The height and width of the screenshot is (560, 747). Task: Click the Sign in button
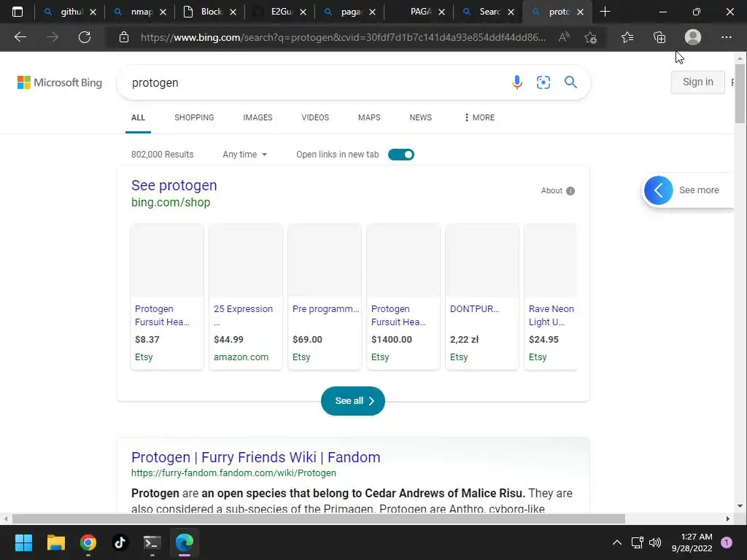click(x=698, y=82)
